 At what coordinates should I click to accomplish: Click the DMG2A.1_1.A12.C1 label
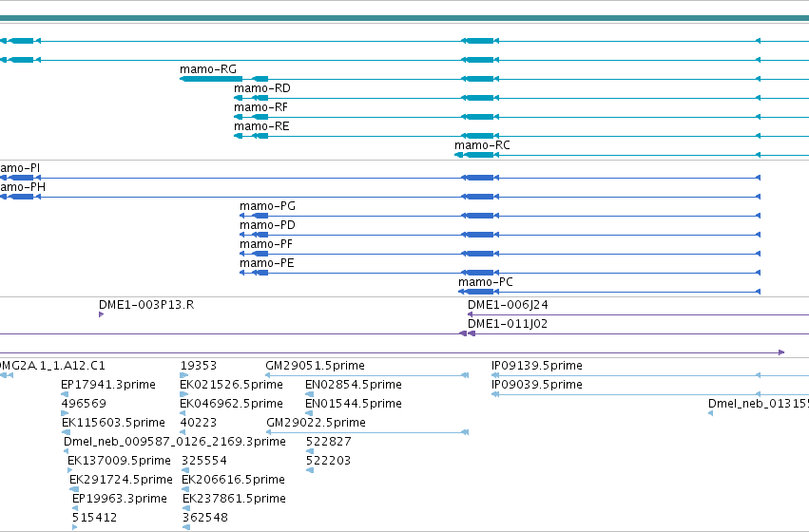pos(52,366)
